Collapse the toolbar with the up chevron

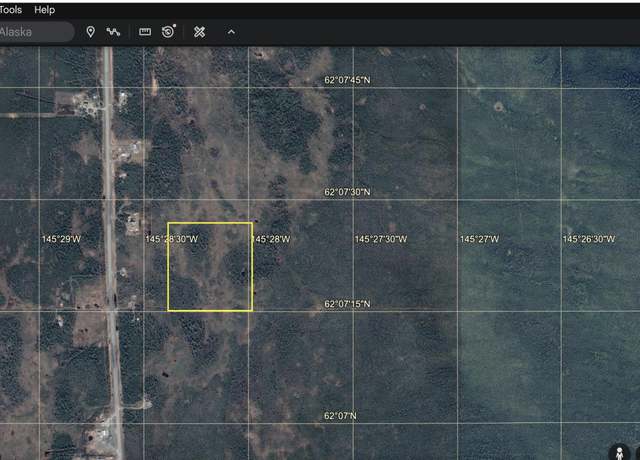[x=231, y=32]
